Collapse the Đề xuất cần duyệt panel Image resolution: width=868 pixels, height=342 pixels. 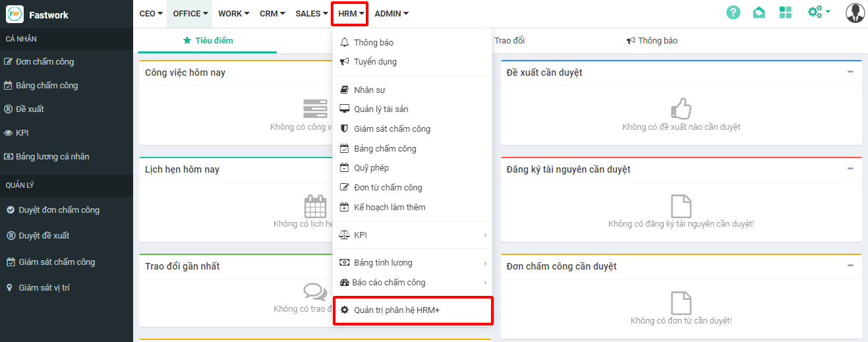click(x=850, y=72)
